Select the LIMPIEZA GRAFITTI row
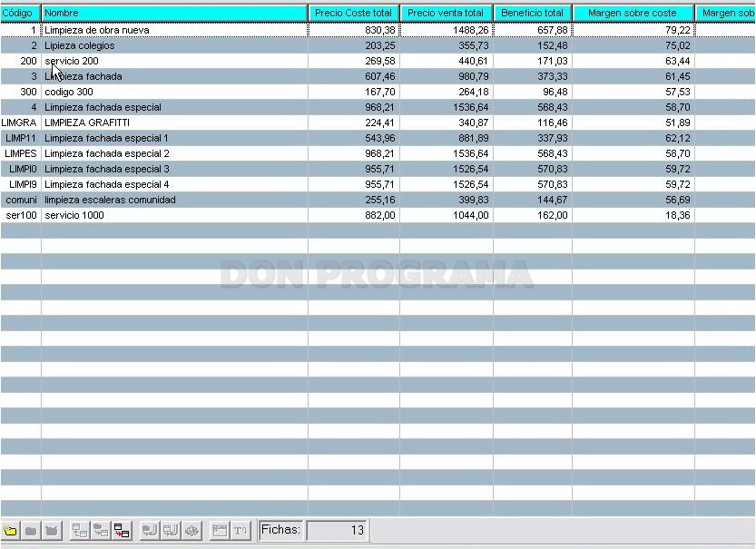 coord(378,123)
